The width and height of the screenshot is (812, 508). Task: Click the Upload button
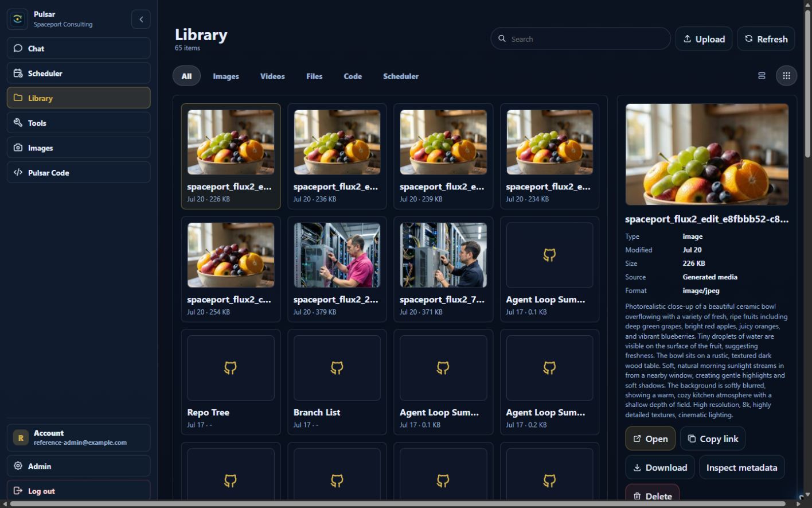pos(704,38)
